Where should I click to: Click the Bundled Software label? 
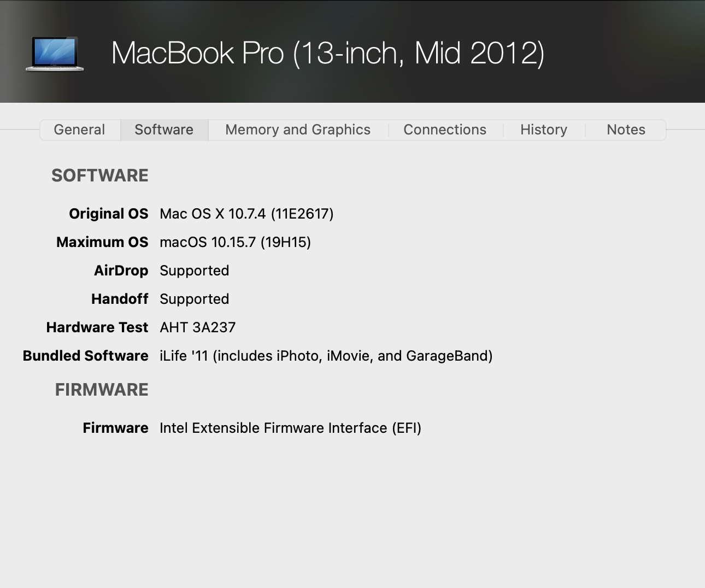click(x=86, y=356)
